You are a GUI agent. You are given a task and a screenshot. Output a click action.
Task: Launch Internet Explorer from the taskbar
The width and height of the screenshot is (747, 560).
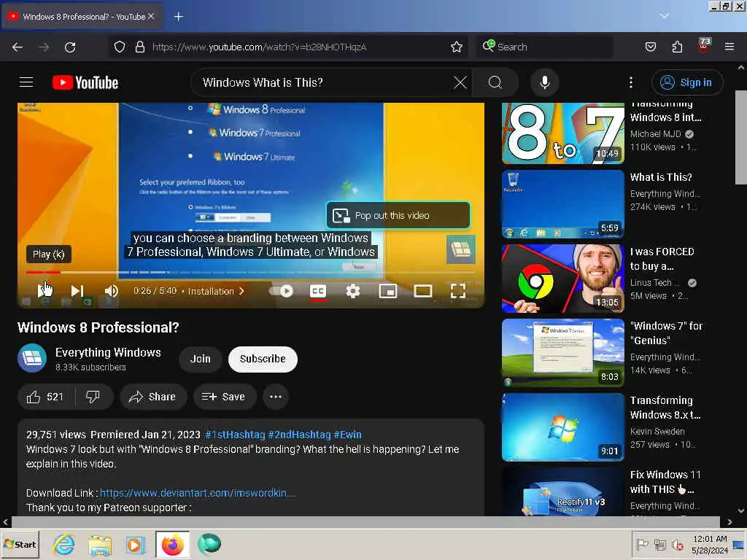coord(64,544)
